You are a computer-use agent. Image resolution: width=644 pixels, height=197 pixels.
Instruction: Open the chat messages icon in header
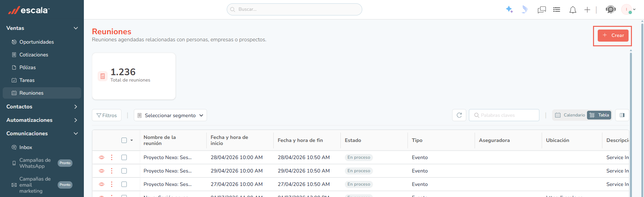(x=542, y=10)
